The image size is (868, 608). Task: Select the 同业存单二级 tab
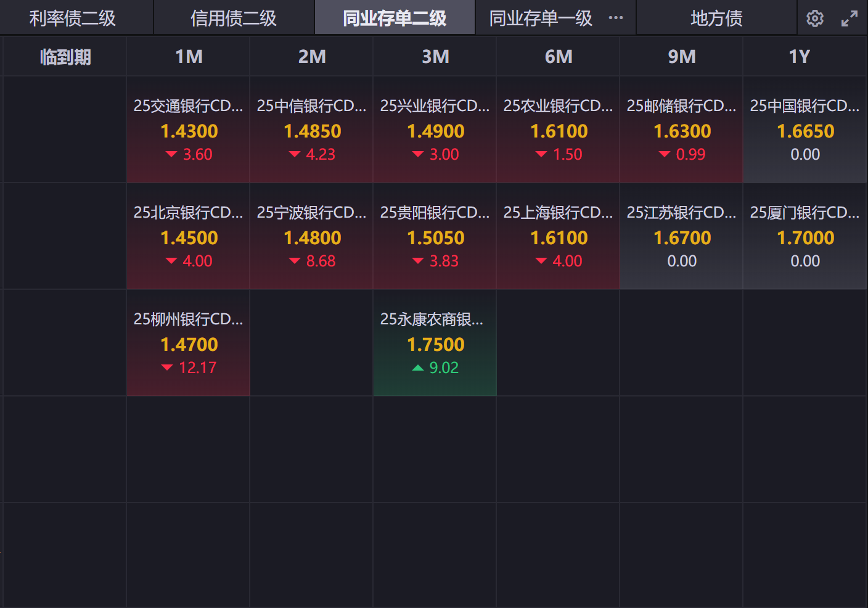[x=395, y=18]
